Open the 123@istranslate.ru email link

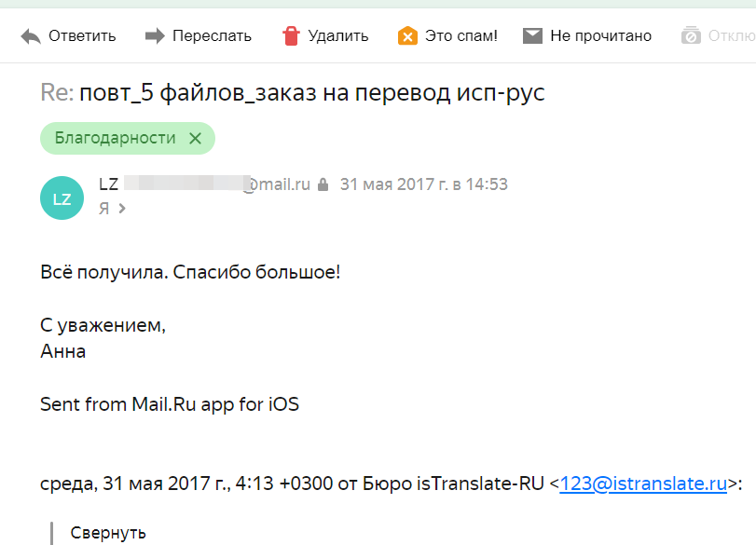643,484
